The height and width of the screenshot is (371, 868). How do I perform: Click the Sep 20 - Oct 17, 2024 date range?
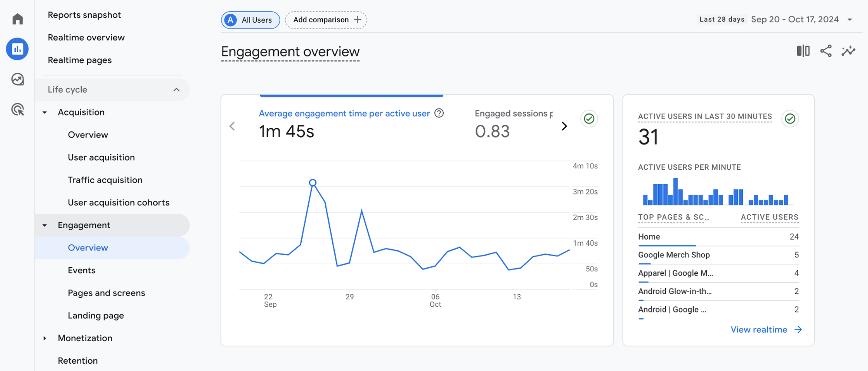click(795, 20)
